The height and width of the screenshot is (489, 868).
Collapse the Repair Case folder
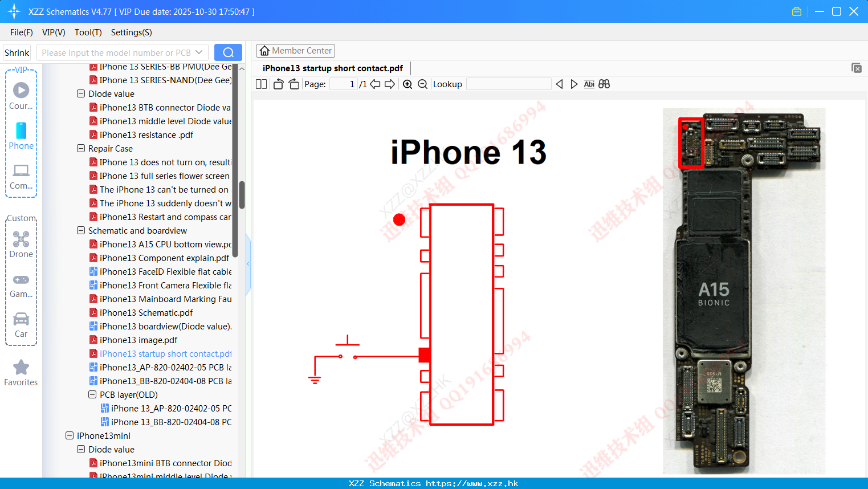(x=81, y=148)
